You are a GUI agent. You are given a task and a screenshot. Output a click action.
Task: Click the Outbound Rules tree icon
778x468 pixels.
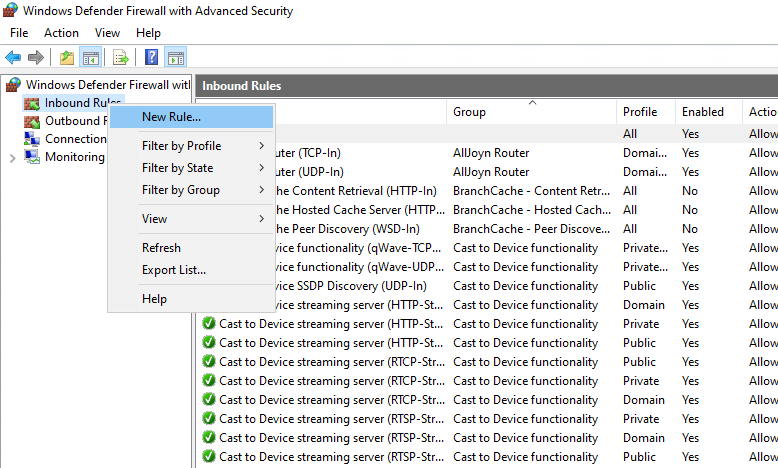[32, 121]
